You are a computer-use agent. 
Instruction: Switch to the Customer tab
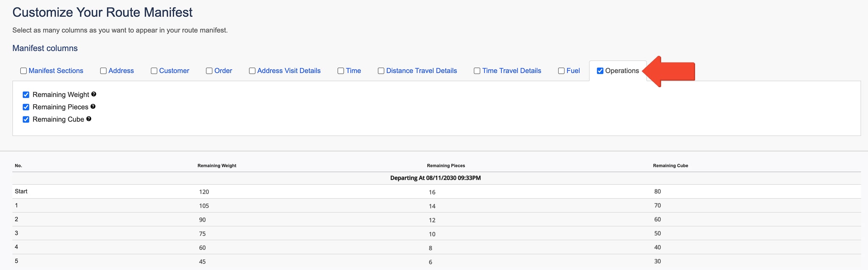[x=174, y=71]
